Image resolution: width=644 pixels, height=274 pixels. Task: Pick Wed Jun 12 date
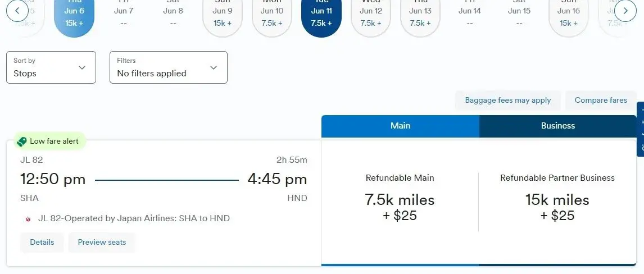(371, 17)
